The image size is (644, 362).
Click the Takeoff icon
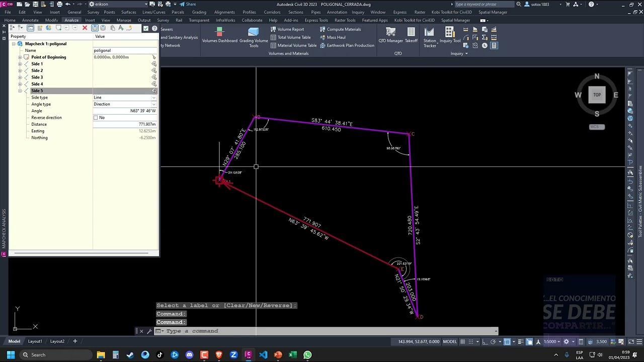(x=411, y=35)
